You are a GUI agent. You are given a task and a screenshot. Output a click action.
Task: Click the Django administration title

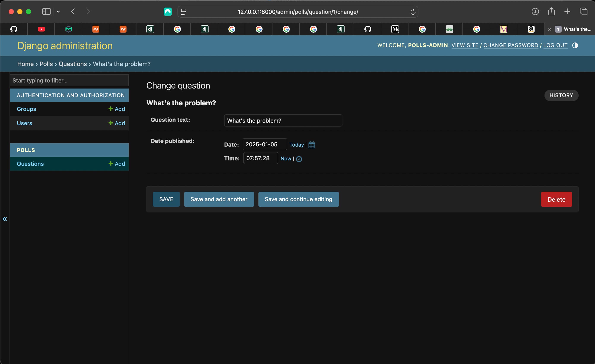point(65,46)
